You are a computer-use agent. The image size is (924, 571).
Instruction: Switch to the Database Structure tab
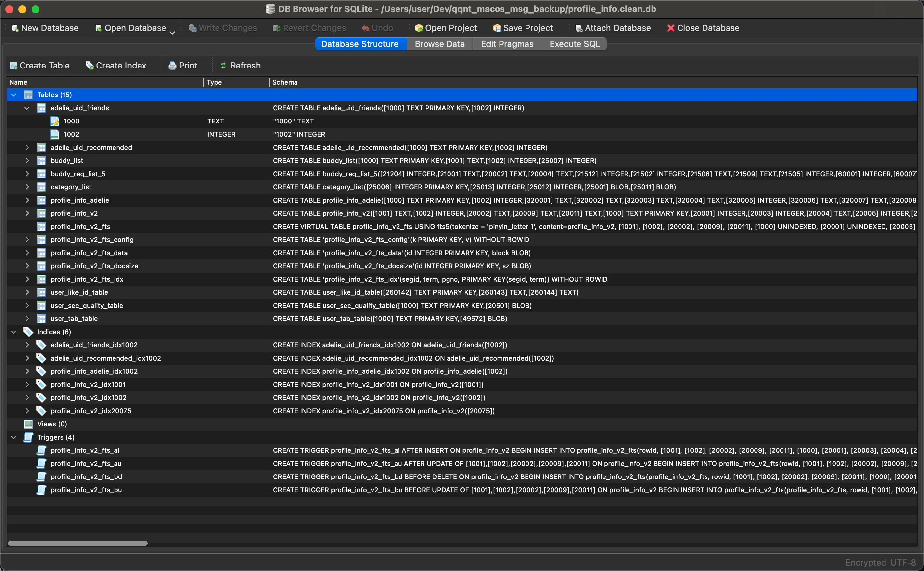[x=360, y=44]
